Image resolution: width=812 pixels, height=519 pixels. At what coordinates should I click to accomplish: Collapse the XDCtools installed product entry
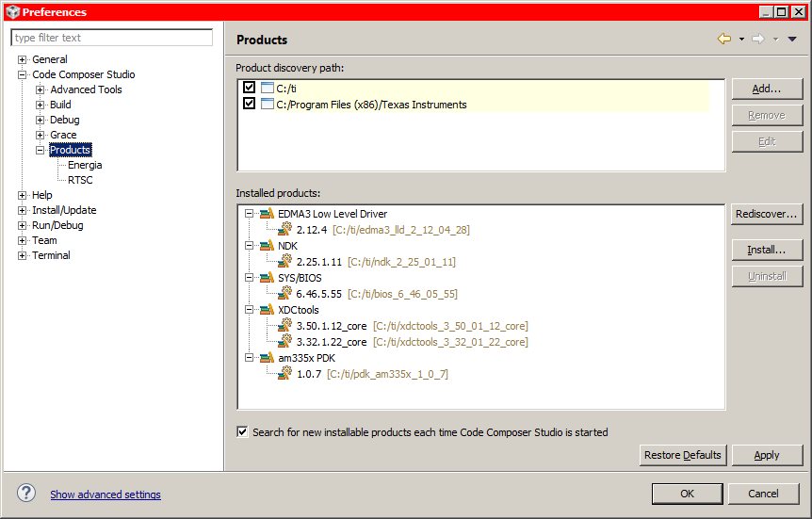249,310
